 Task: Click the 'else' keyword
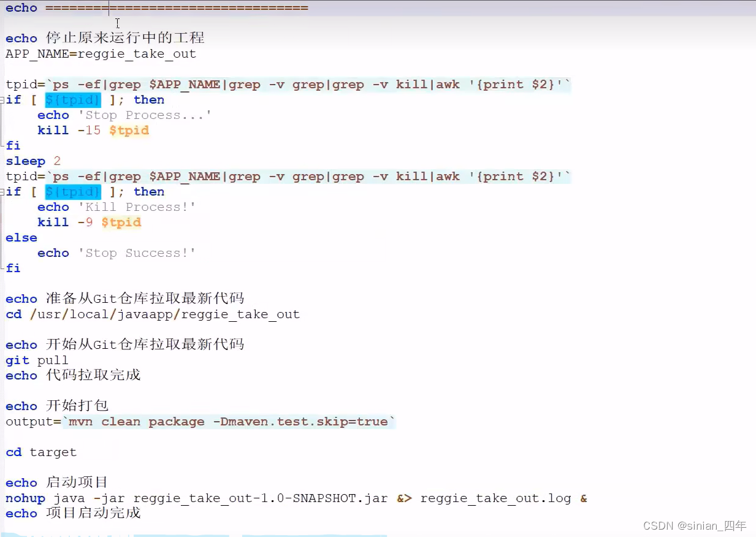point(21,238)
